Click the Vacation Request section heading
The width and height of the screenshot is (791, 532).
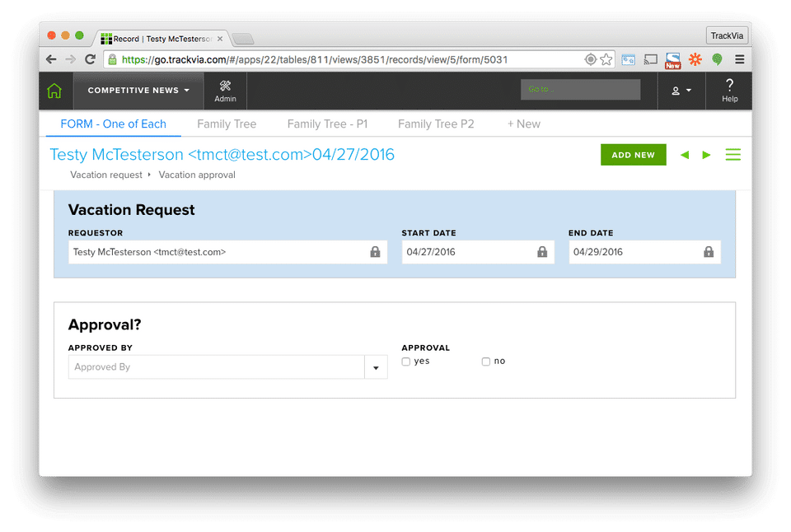pyautogui.click(x=131, y=210)
